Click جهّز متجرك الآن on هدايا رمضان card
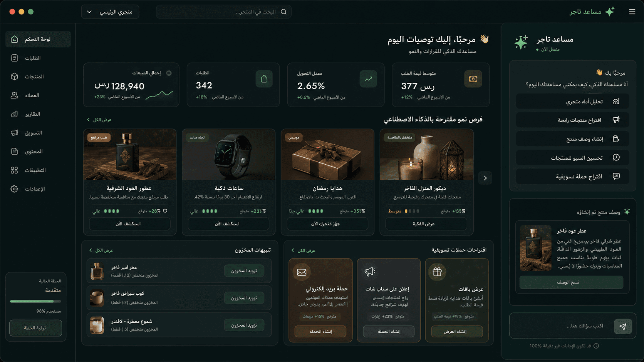Screen dimensions: 644x362 click(327, 224)
